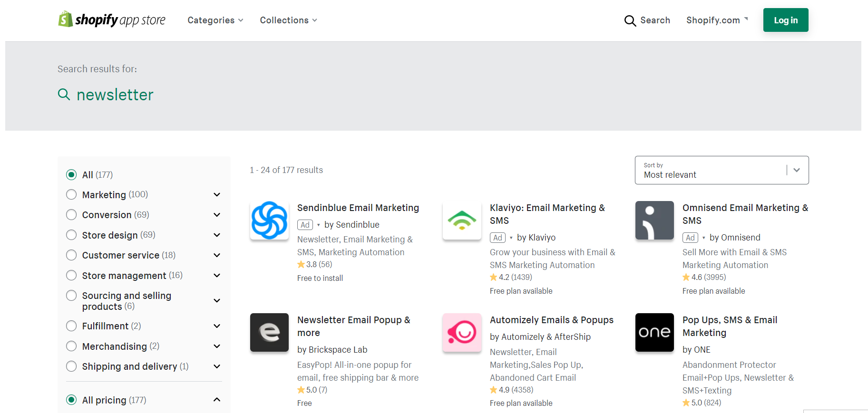Open the Categories menu
Image resolution: width=868 pixels, height=413 pixels.
tap(215, 20)
